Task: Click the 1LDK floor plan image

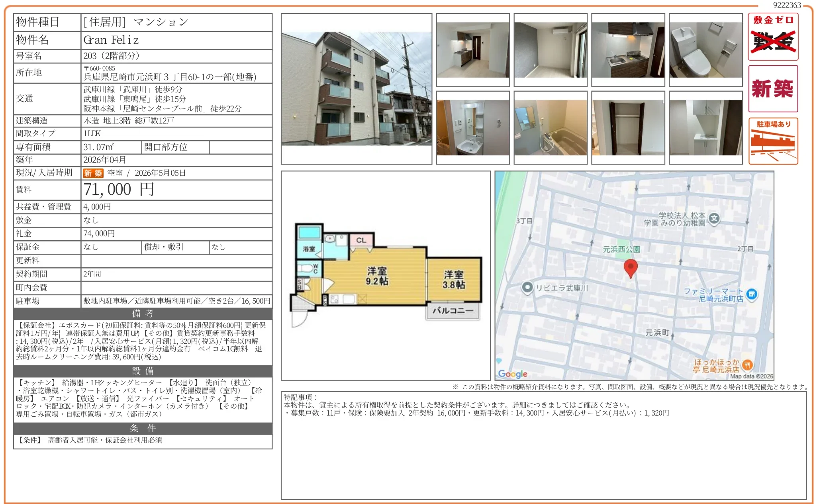Action: [386, 276]
